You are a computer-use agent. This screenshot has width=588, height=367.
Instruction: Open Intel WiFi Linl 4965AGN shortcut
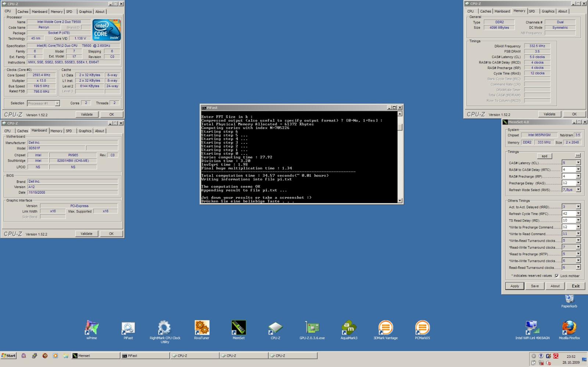[532, 330]
